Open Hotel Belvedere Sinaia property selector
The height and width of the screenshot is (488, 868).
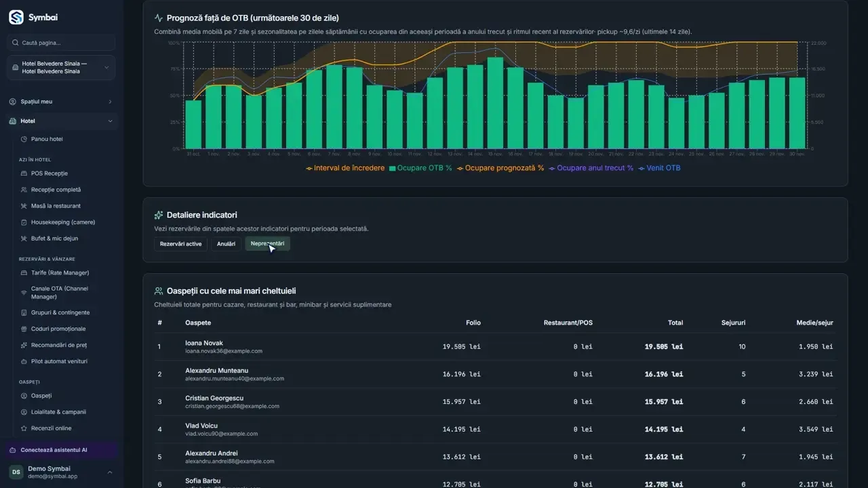tap(62, 67)
